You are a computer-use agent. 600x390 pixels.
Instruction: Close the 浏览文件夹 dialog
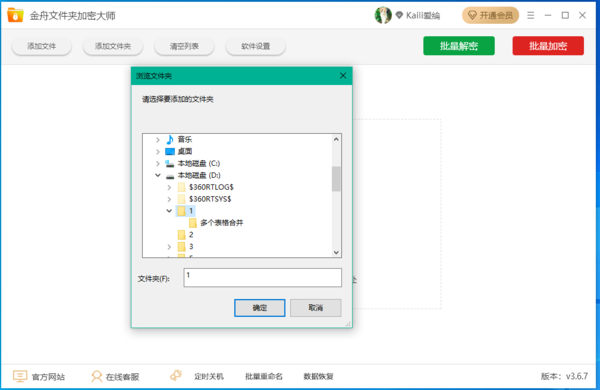(343, 76)
